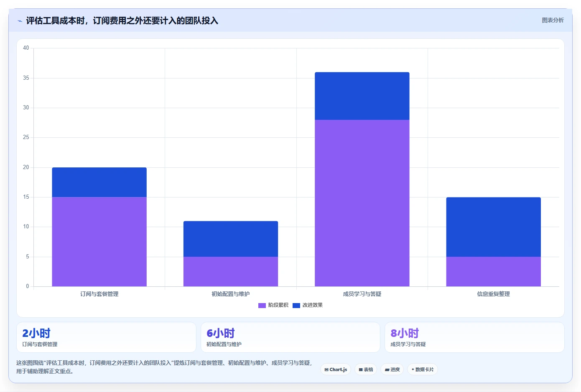The width and height of the screenshot is (581, 392).
Task: Click the 成员学习与答疑 x-axis label
Action: 362,294
